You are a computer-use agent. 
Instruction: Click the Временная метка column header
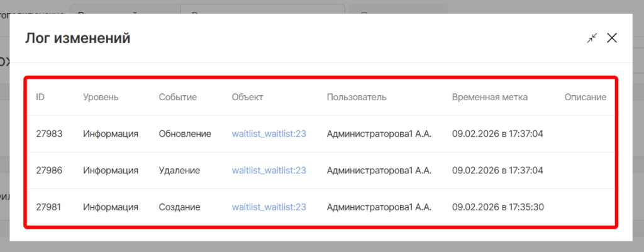click(x=489, y=97)
